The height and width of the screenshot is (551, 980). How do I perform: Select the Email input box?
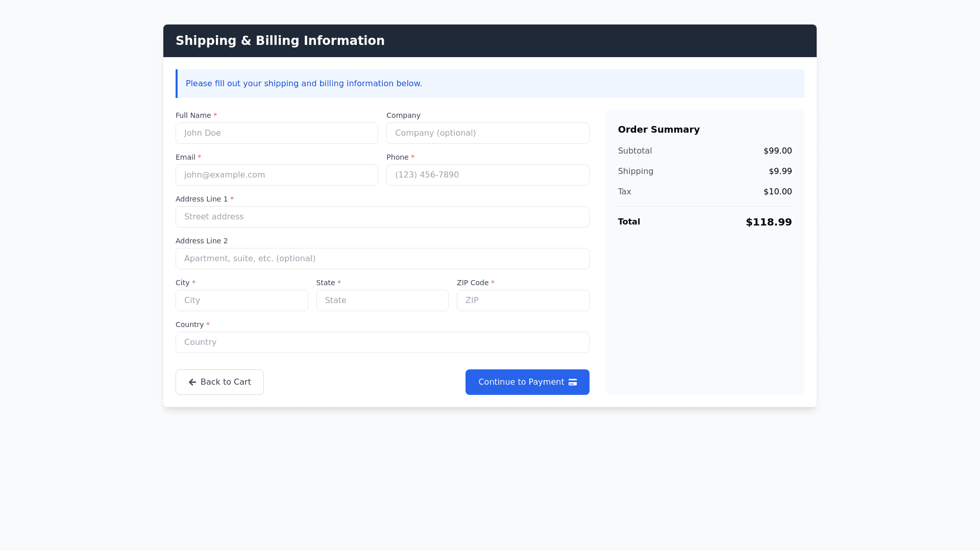(277, 175)
